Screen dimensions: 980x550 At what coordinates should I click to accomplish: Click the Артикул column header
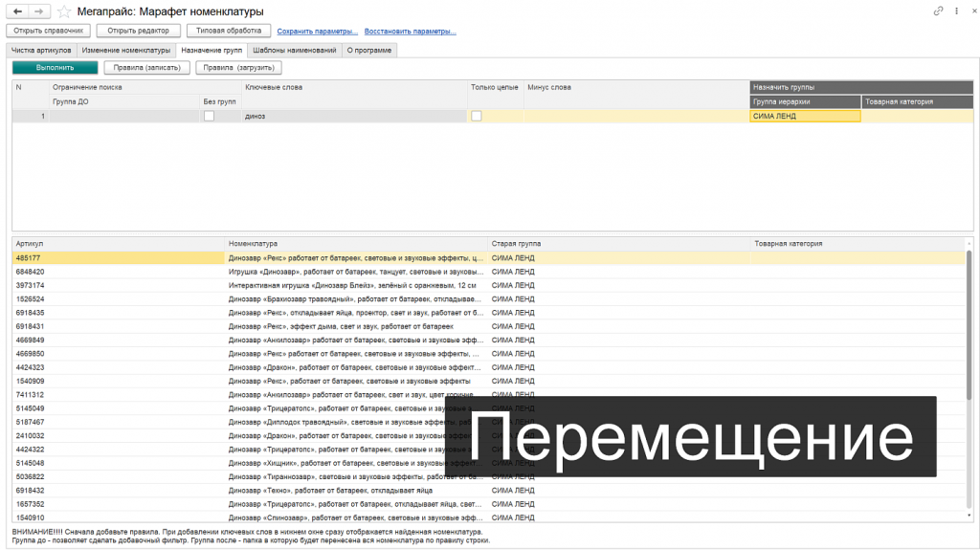[118, 244]
